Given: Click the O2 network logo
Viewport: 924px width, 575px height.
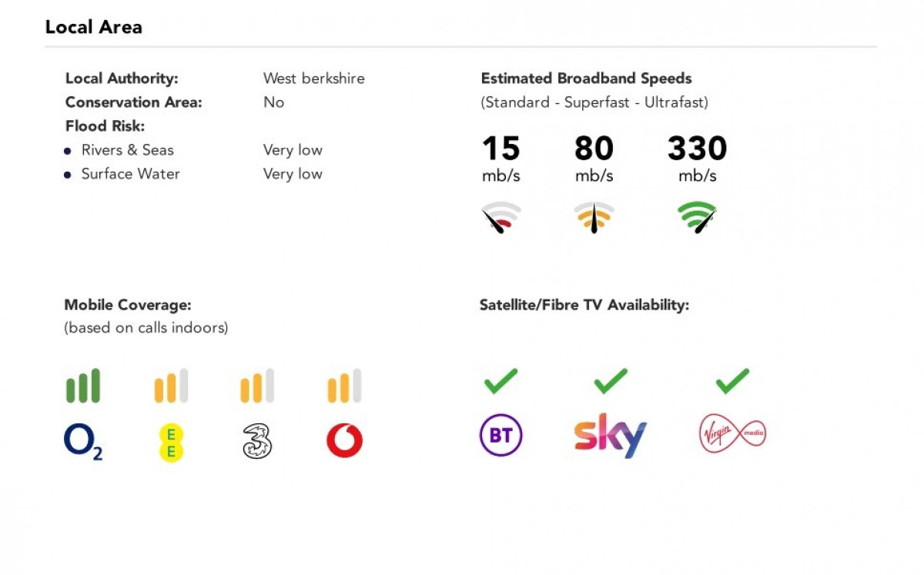Looking at the screenshot, I should [x=83, y=442].
